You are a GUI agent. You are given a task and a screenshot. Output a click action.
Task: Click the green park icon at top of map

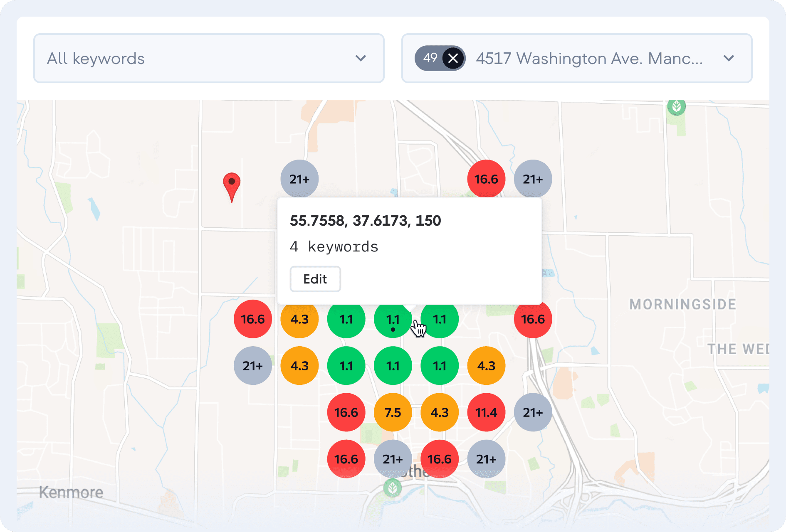[x=676, y=107]
